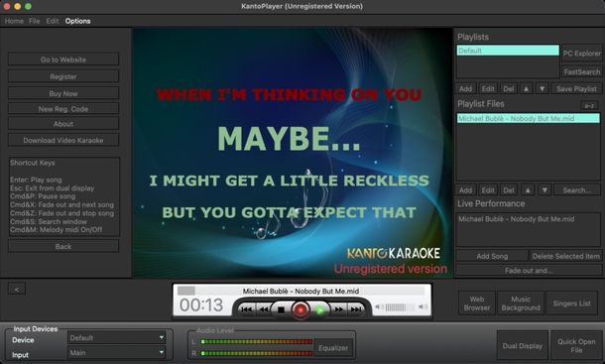The width and height of the screenshot is (605, 364).
Task: Move selected playlist up with arrow
Action: click(526, 89)
